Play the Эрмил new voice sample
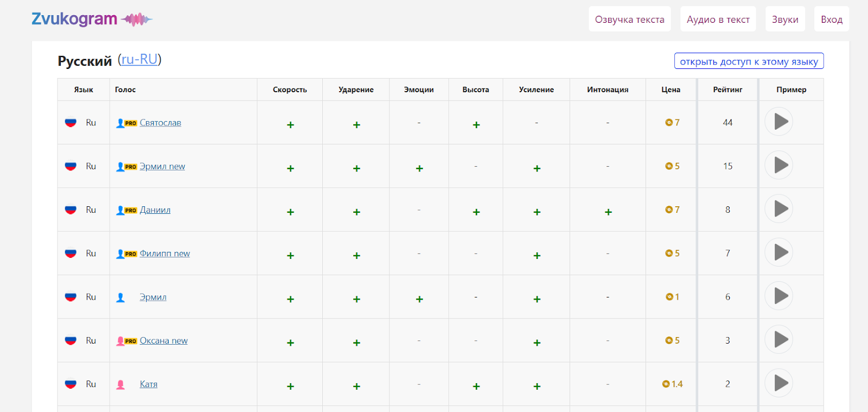This screenshot has width=868, height=412. [779, 165]
